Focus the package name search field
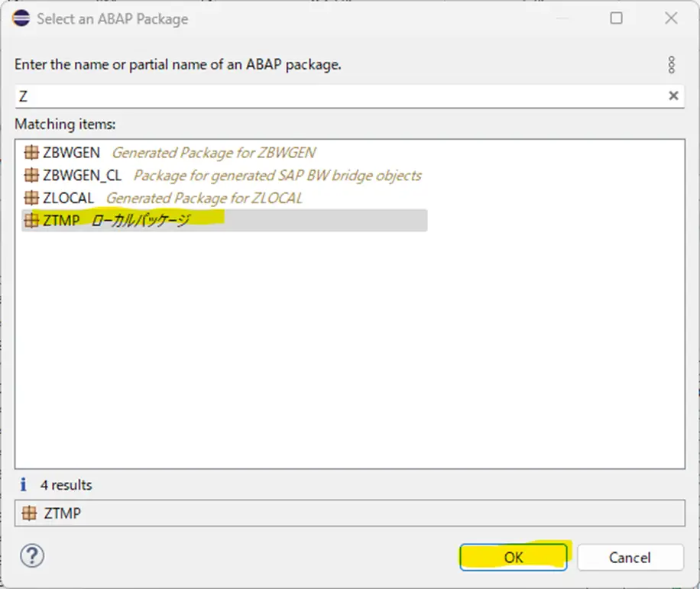This screenshot has height=589, width=700. coord(340,96)
